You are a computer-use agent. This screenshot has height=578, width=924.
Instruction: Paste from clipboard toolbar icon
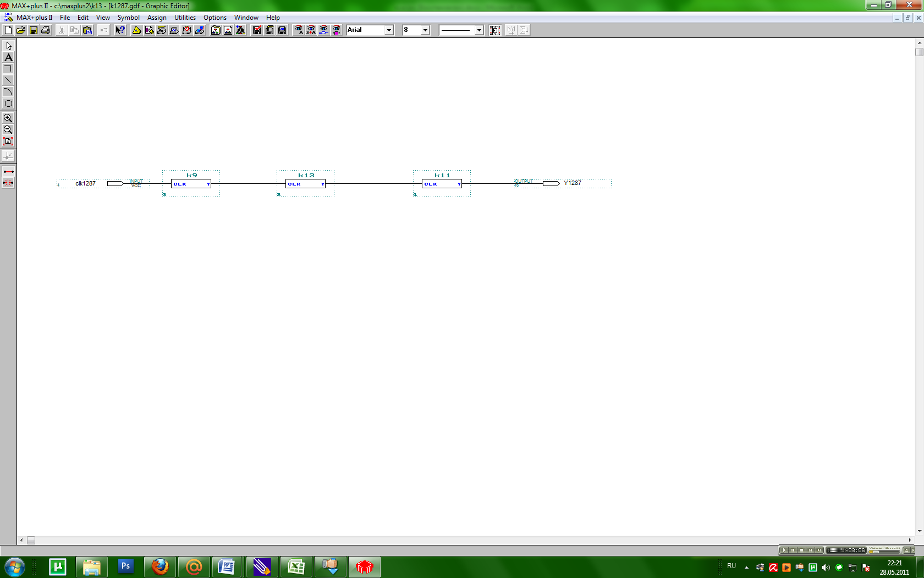[87, 30]
